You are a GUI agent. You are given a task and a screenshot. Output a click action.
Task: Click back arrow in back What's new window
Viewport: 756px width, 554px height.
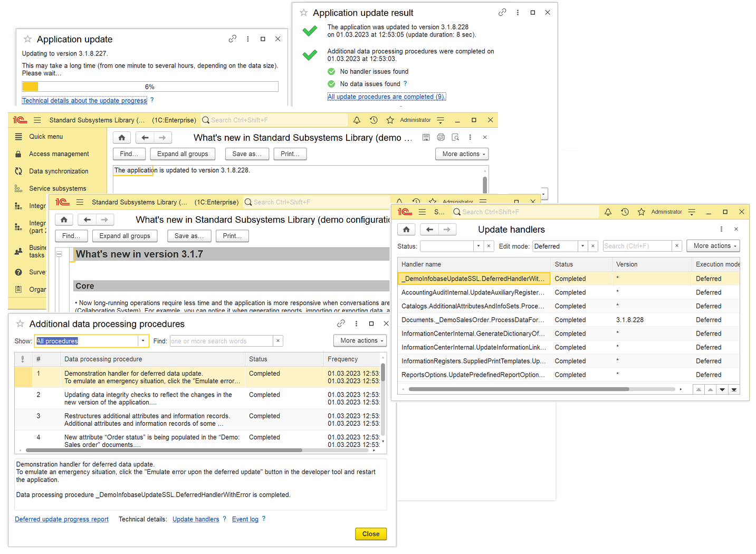(145, 138)
